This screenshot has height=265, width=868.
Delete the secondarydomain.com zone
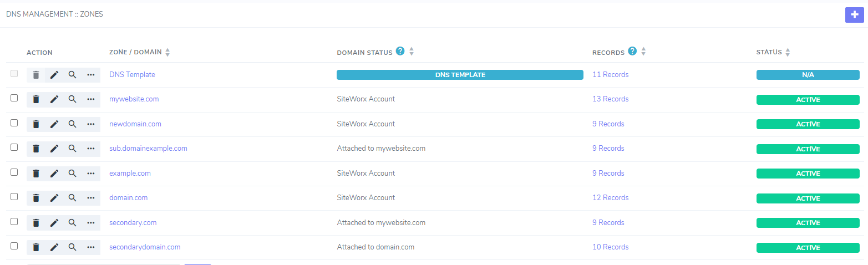click(36, 247)
